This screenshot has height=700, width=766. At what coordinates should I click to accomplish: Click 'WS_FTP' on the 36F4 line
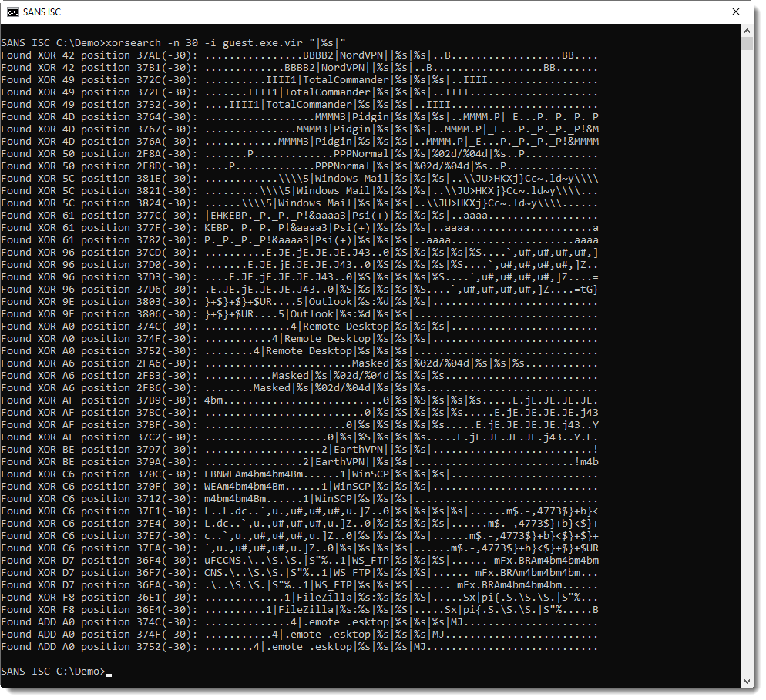(x=371, y=561)
